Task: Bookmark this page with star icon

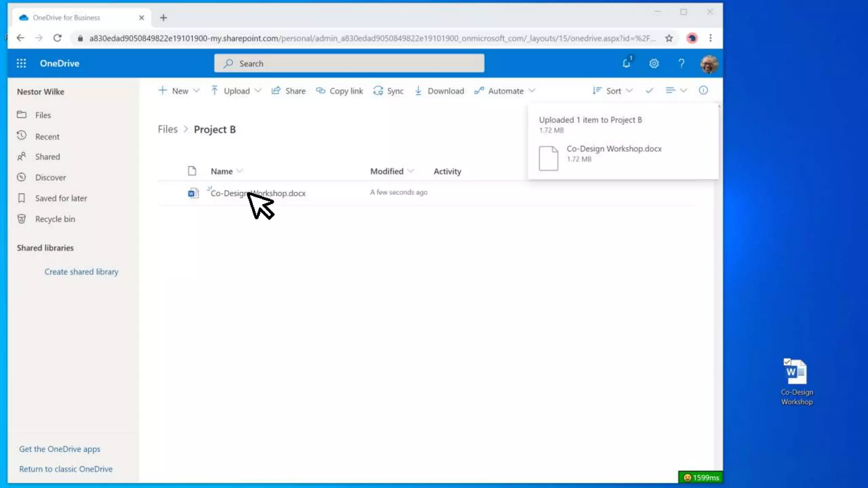Action: point(669,38)
